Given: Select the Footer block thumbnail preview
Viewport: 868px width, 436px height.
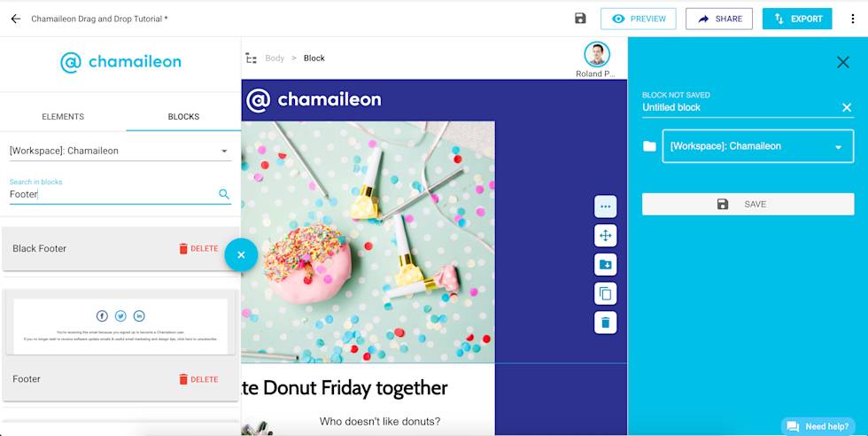Looking at the screenshot, I should 120,324.
